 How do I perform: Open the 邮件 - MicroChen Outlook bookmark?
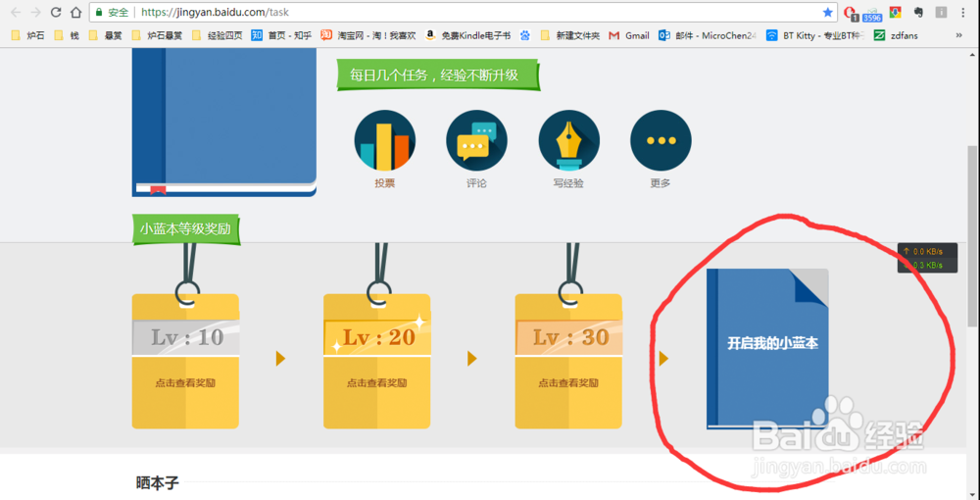[708, 35]
